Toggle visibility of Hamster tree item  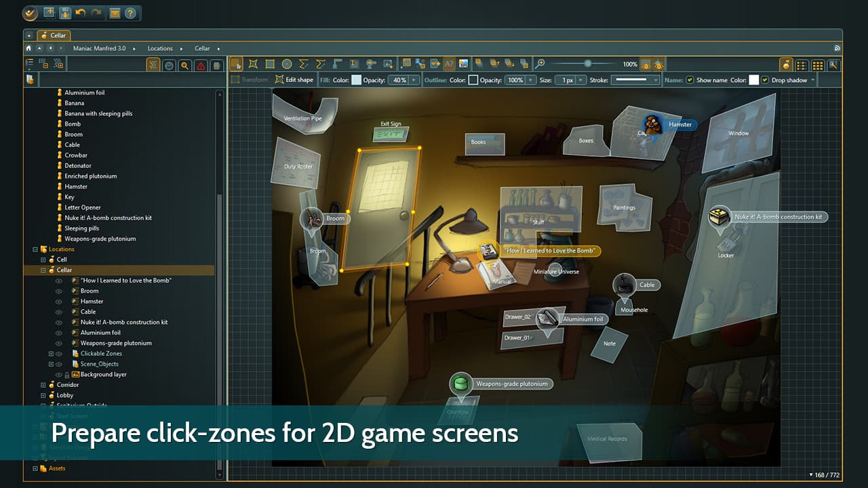point(58,301)
